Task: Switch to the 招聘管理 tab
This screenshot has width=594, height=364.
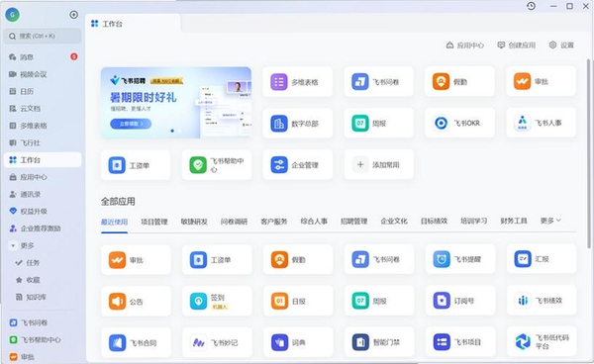Action: click(x=354, y=221)
